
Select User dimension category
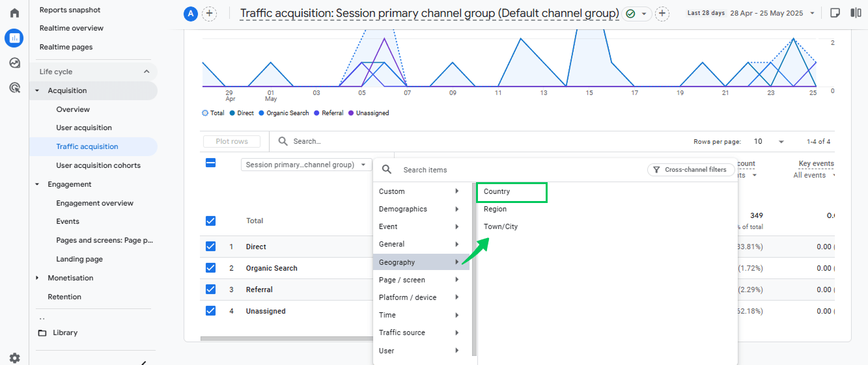pos(421,351)
